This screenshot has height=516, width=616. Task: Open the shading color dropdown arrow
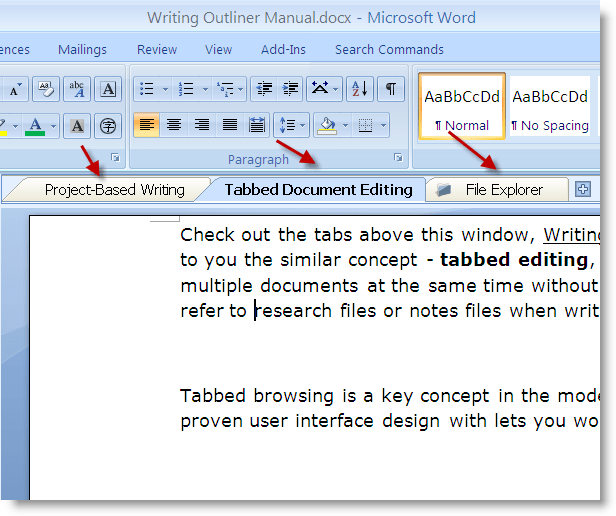(345, 125)
